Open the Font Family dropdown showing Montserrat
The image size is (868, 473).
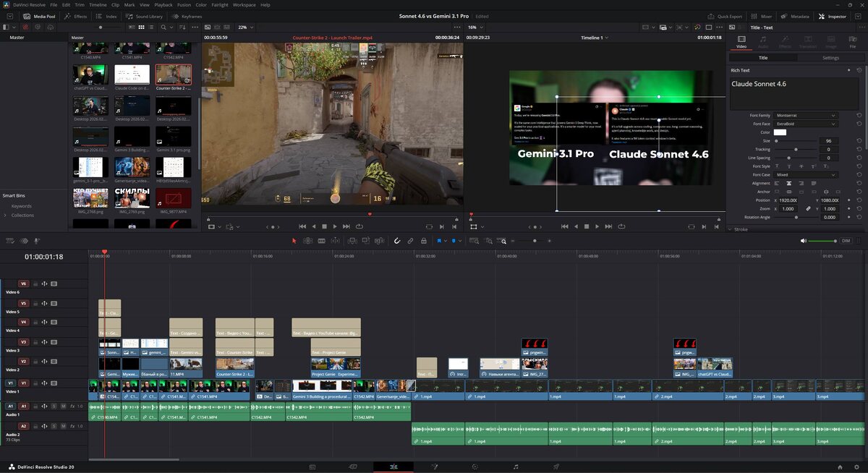pyautogui.click(x=805, y=116)
